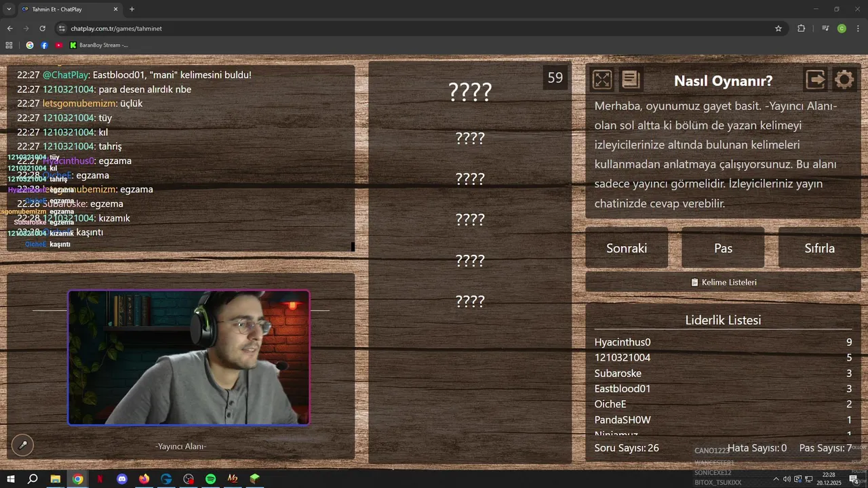Open game settings gear icon
Image resolution: width=868 pixels, height=488 pixels.
tap(844, 80)
